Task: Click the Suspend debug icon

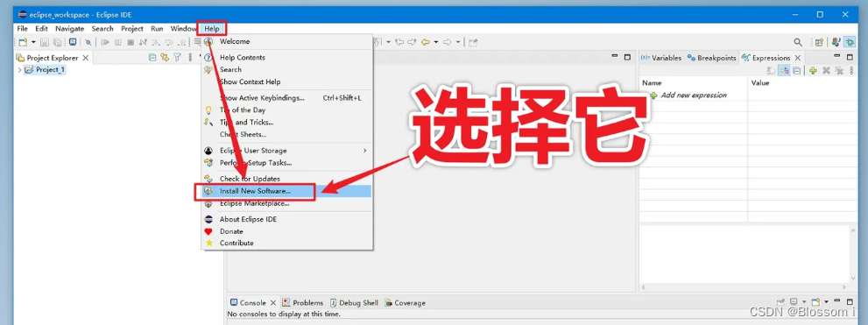Action: 118,42
